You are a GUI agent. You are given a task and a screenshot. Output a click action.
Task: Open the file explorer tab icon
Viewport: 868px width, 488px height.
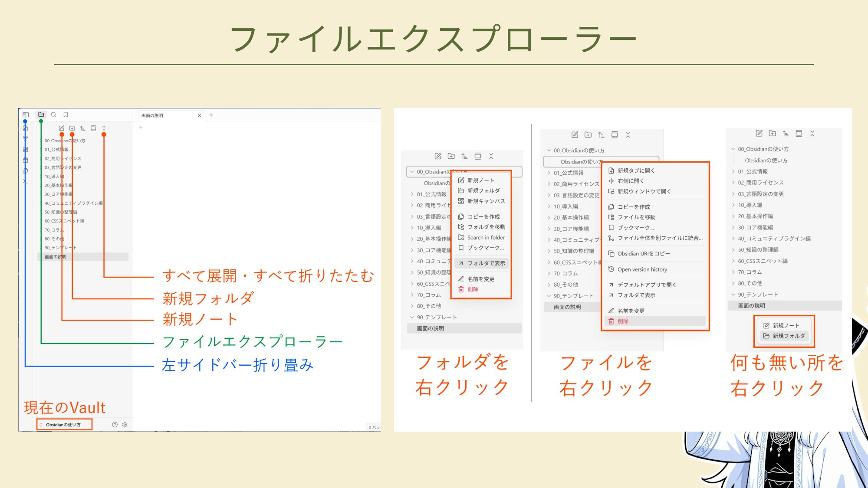point(41,115)
